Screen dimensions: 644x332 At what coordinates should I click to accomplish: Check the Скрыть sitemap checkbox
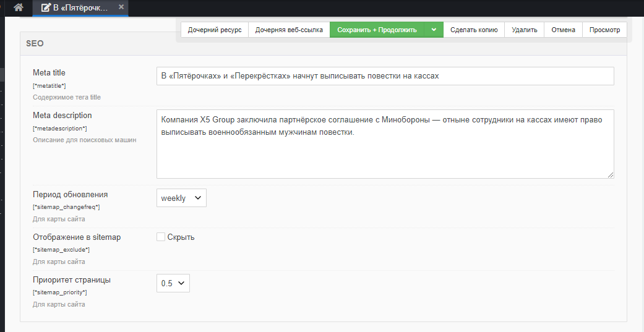(161, 237)
